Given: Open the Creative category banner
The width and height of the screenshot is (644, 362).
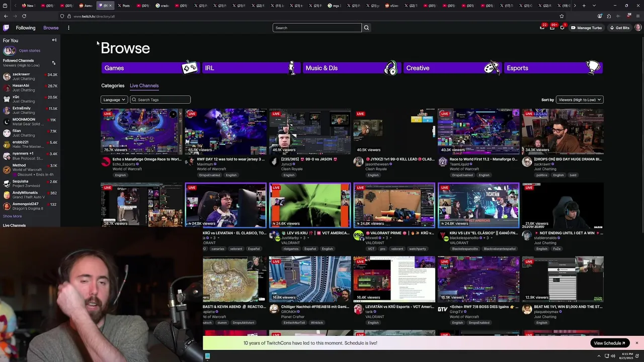Looking at the screenshot, I should (x=452, y=68).
